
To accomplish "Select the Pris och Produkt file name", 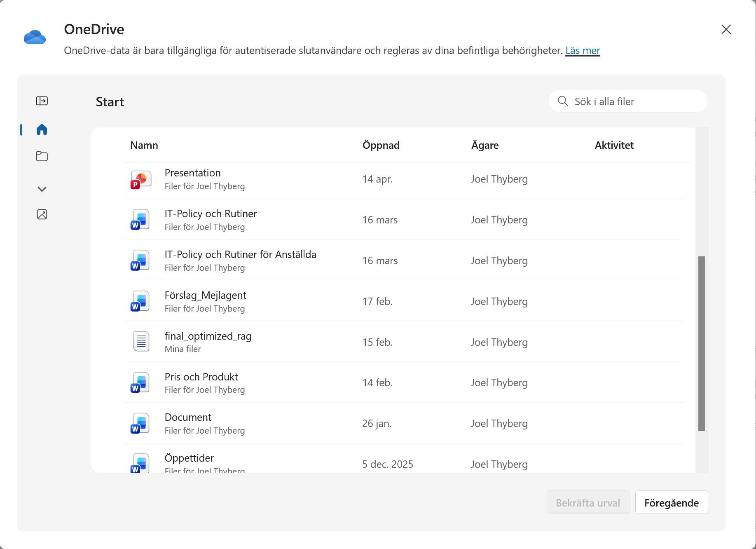I will (201, 377).
